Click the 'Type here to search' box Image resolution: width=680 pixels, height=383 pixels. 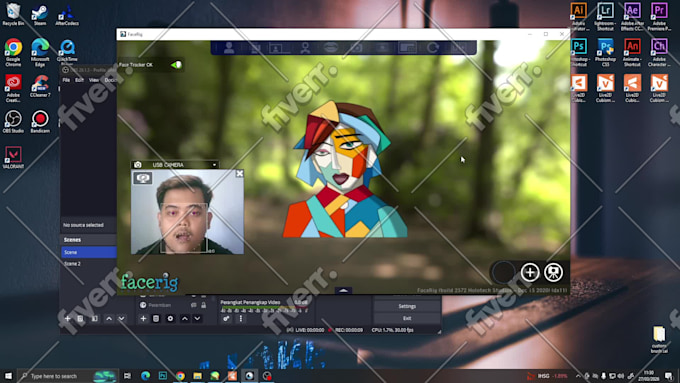click(x=68, y=376)
